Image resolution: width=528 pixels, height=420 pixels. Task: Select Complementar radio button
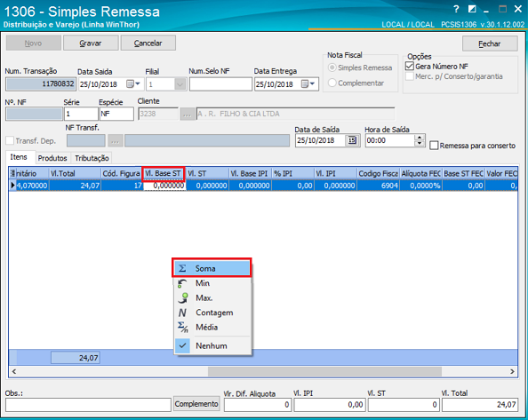332,83
